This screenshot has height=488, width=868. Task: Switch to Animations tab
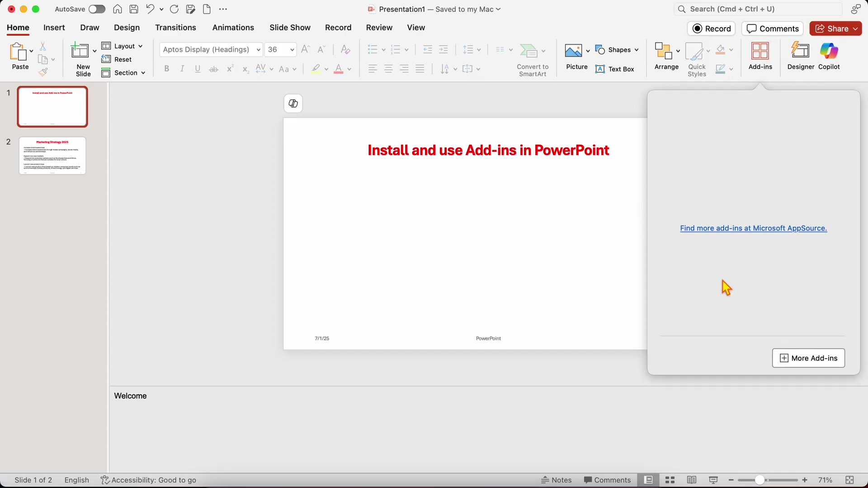pyautogui.click(x=233, y=28)
